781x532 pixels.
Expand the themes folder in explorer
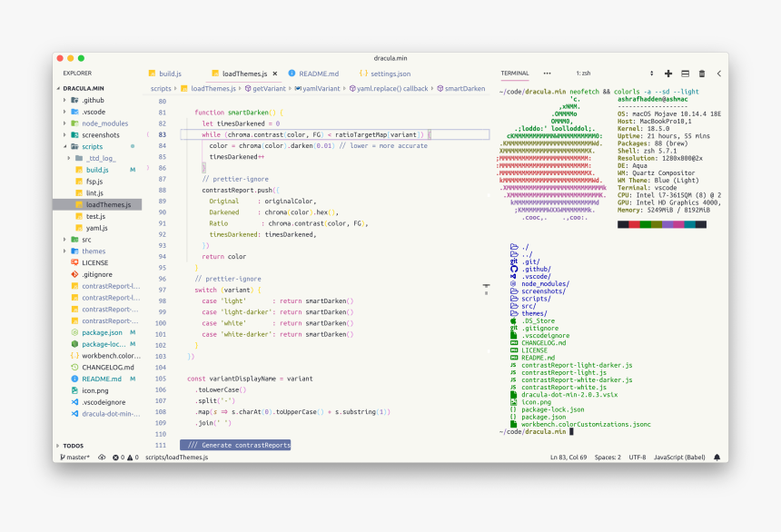click(x=93, y=251)
